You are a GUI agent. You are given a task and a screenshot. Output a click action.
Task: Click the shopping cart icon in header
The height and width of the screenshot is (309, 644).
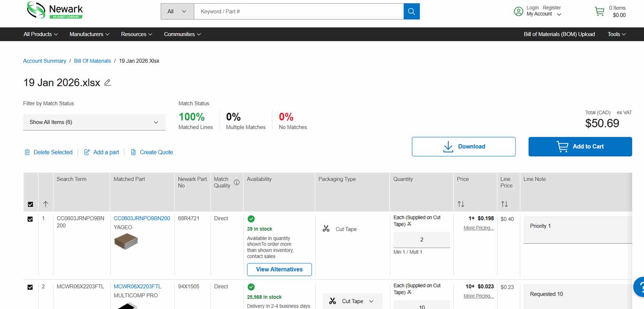pyautogui.click(x=599, y=11)
